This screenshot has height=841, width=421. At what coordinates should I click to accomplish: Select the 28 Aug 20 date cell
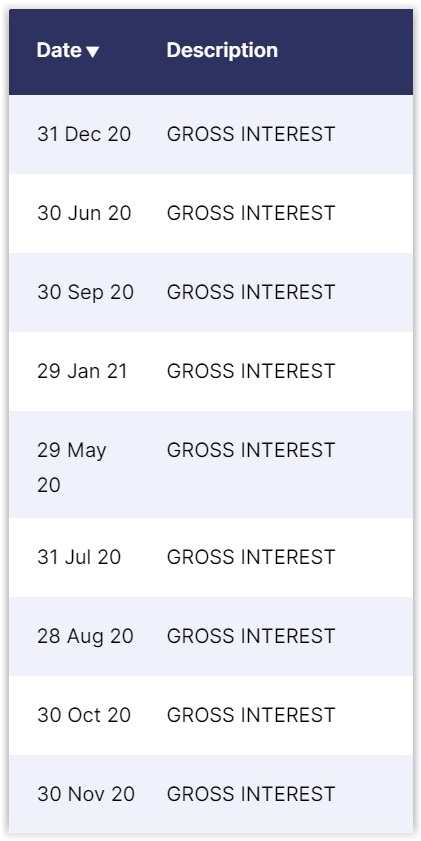pos(85,636)
